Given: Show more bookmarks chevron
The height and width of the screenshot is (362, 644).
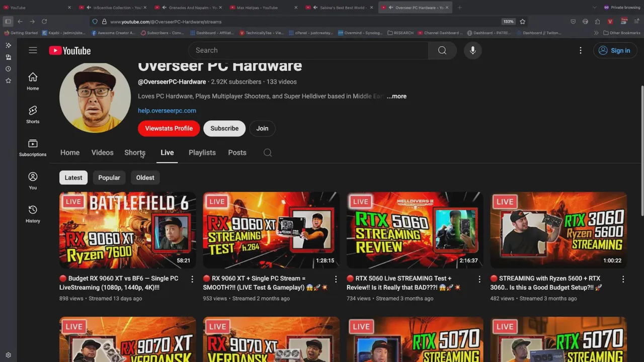Looking at the screenshot, I should [596, 33].
